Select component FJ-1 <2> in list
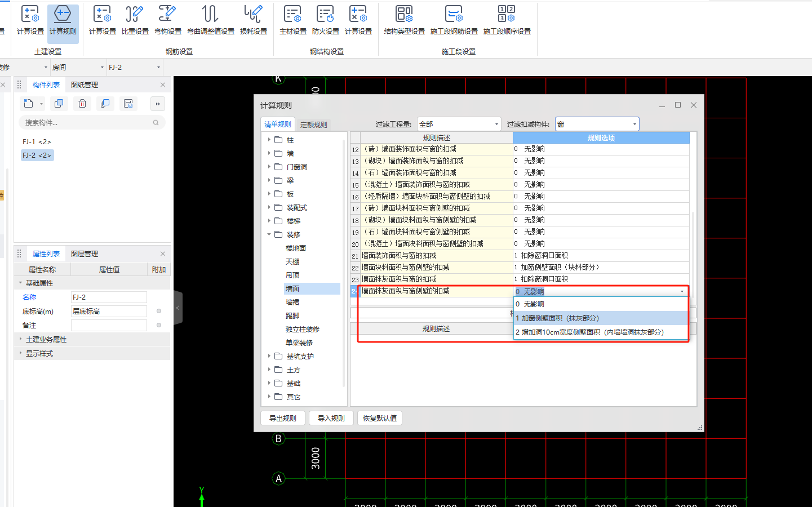 pos(37,141)
